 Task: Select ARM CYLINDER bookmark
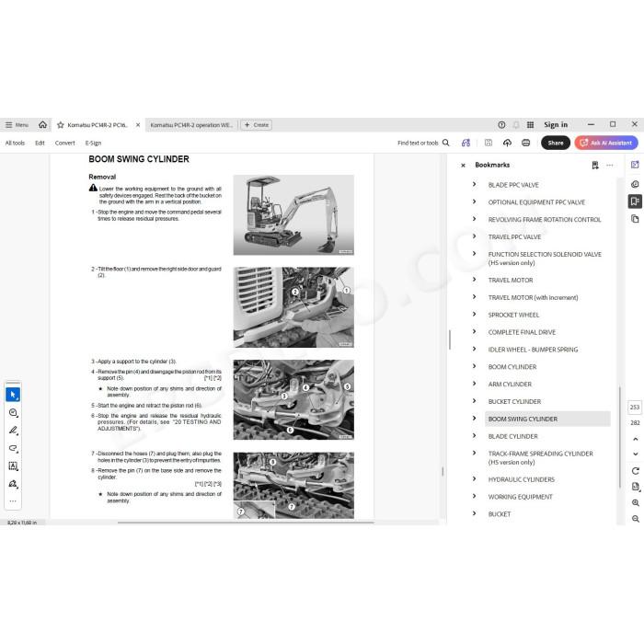pyautogui.click(x=510, y=384)
